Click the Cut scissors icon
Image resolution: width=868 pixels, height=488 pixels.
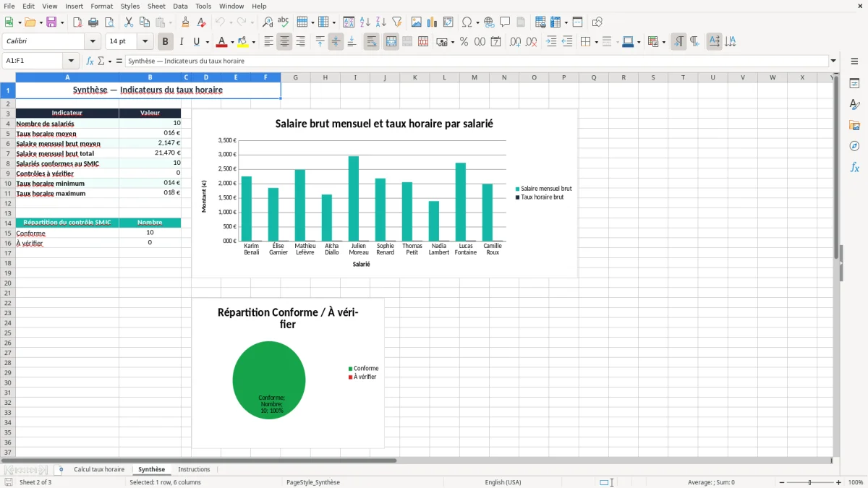click(x=128, y=22)
